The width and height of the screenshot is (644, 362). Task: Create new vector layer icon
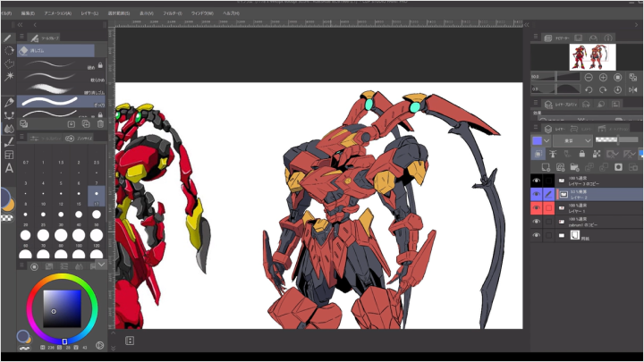(560, 167)
